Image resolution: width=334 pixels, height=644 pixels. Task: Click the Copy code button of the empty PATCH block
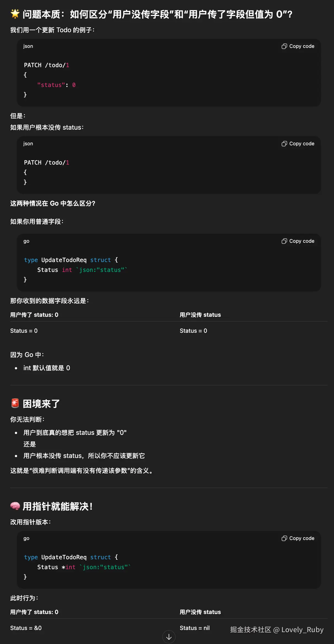[298, 143]
